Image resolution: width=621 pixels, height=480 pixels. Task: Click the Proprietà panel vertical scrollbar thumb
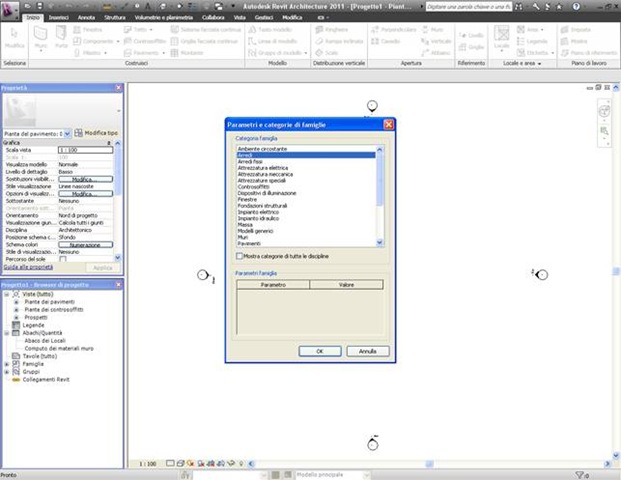coord(117,171)
